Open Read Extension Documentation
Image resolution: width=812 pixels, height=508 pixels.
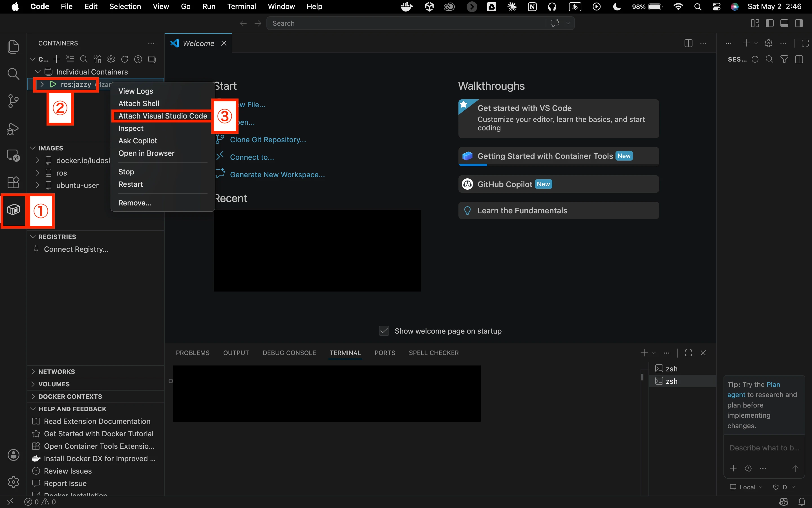click(97, 421)
